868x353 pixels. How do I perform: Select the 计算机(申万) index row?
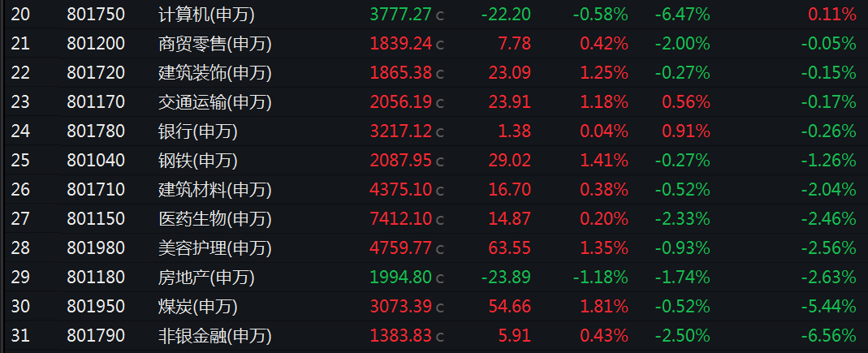tap(434, 15)
